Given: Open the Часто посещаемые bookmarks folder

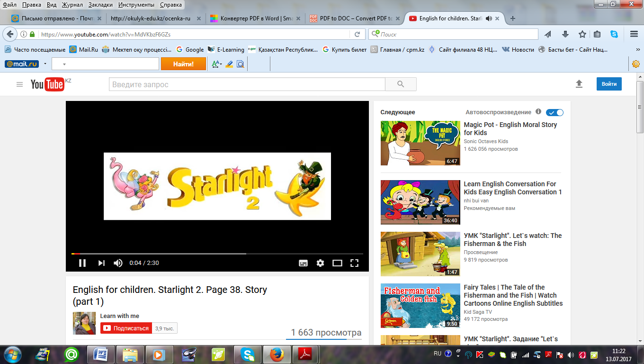Looking at the screenshot, I should 35,49.
